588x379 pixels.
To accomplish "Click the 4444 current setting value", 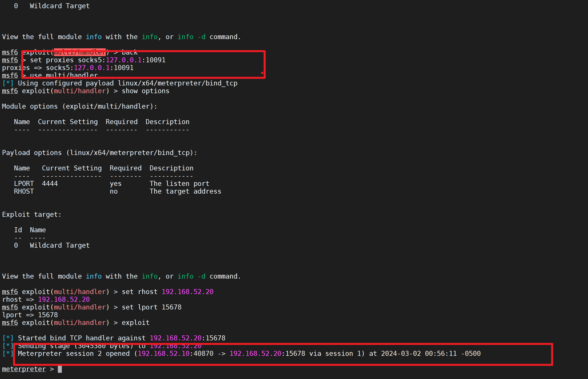I will click(50, 184).
